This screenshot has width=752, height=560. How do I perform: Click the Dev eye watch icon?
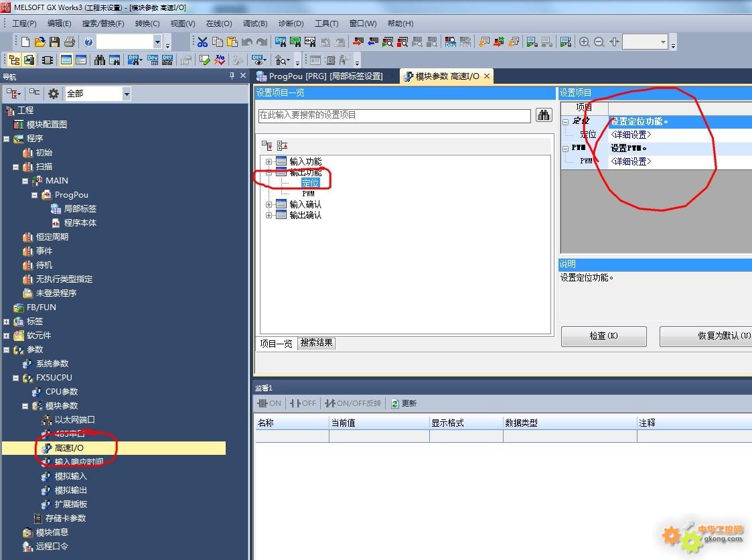pyautogui.click(x=259, y=60)
